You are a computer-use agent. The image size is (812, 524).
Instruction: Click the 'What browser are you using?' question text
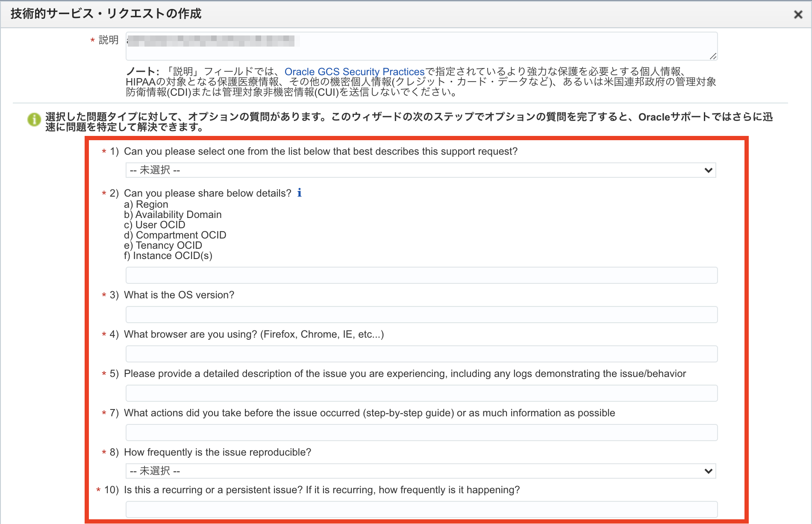[x=254, y=334]
